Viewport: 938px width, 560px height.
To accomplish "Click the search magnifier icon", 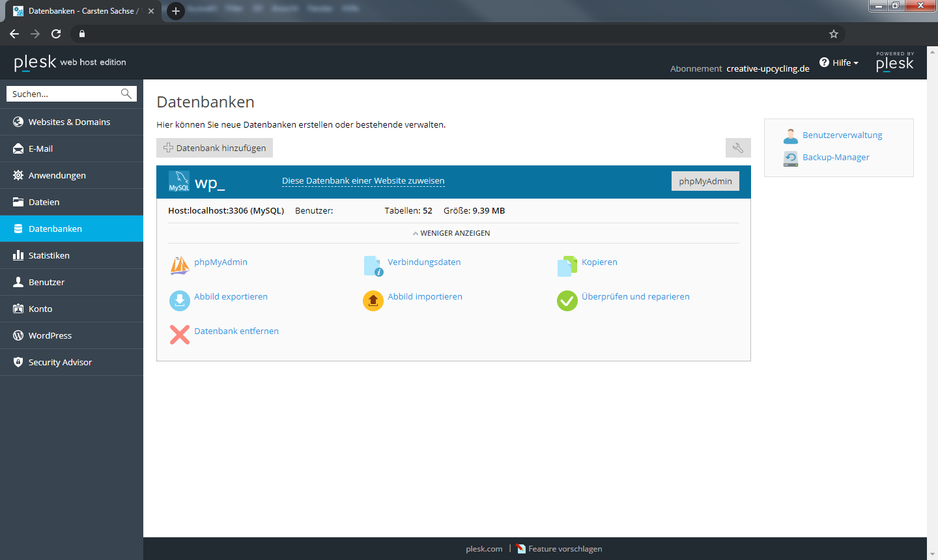I will pyautogui.click(x=126, y=94).
